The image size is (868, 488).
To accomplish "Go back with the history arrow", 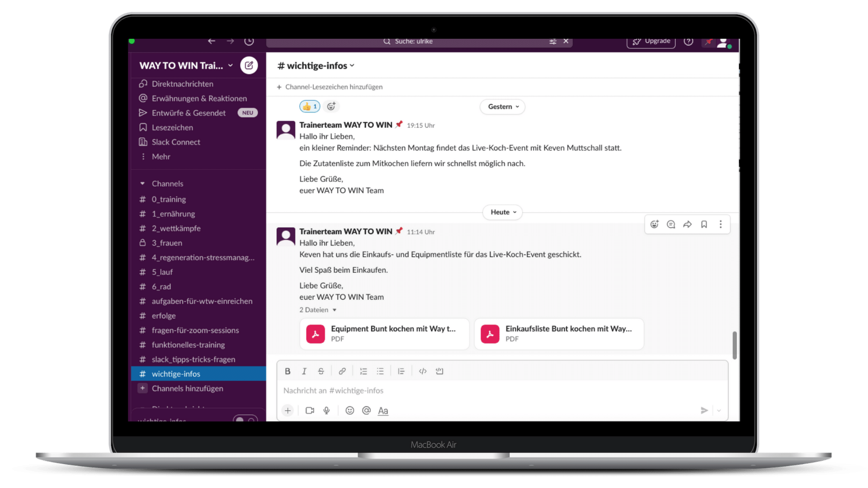I will tap(212, 41).
